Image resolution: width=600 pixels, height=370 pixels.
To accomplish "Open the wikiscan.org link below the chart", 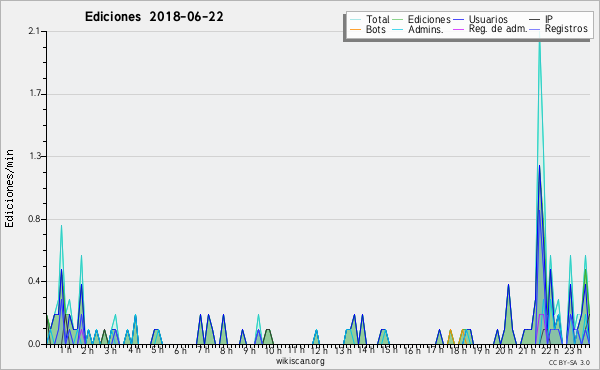I will 300,361.
